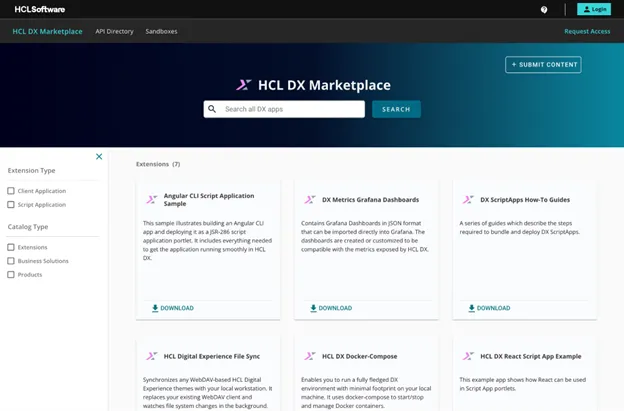The height and width of the screenshot is (411, 624).
Task: Check the Business Solutions catalog filter
Action: pyautogui.click(x=11, y=261)
